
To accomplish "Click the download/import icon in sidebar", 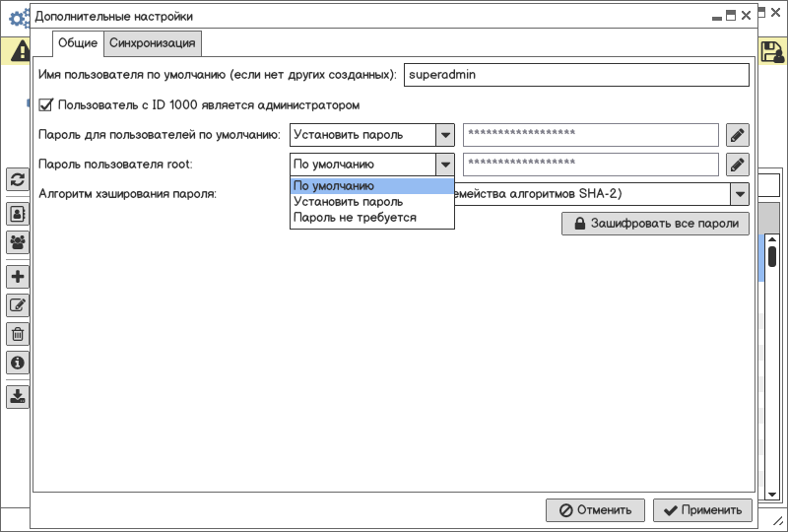I will click(18, 397).
